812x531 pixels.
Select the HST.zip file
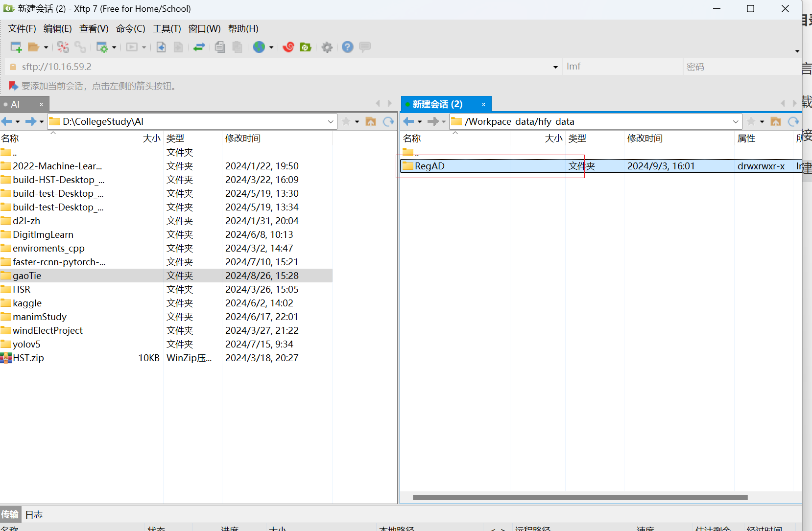[x=166, y=358]
